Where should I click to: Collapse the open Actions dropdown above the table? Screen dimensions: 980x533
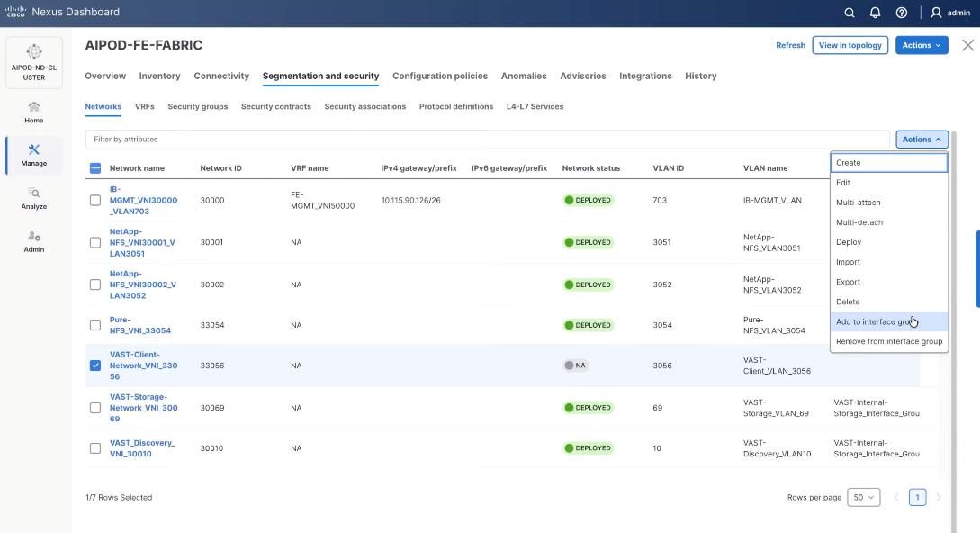tap(919, 139)
